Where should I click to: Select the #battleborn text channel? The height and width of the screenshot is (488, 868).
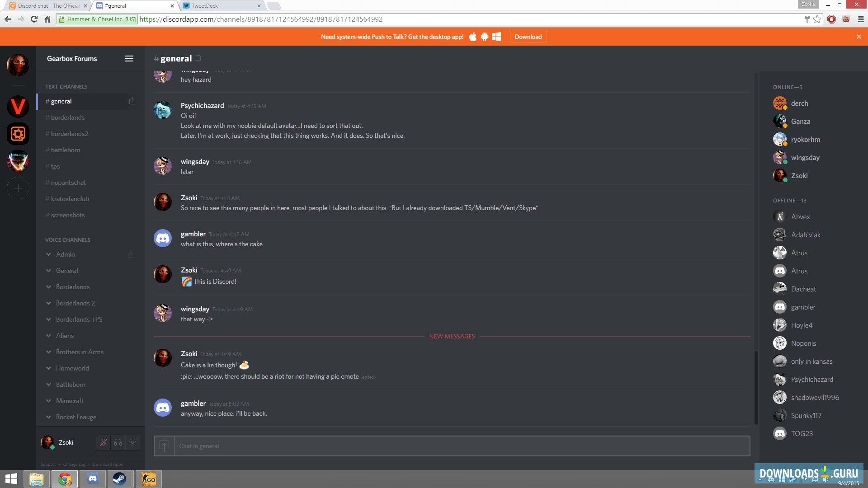pyautogui.click(x=64, y=150)
